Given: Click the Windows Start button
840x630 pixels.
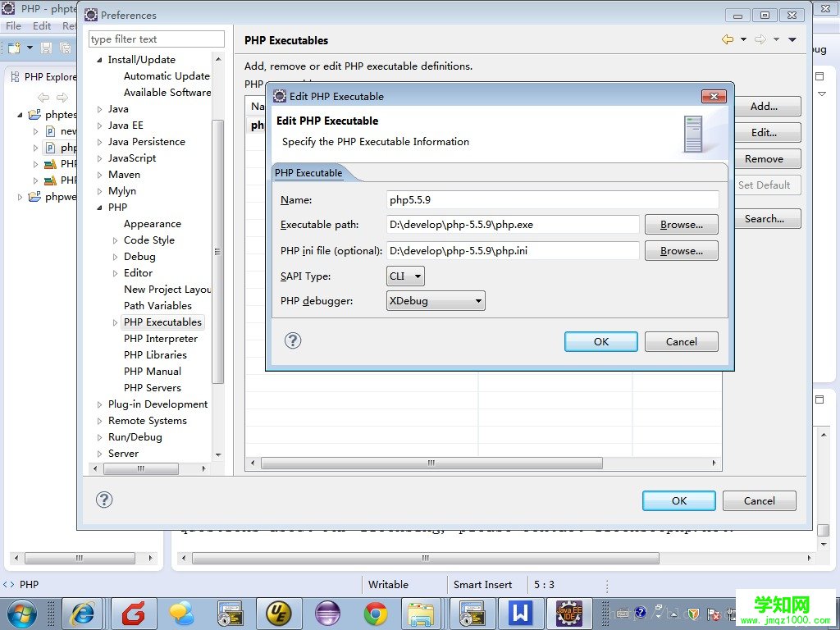Looking at the screenshot, I should pyautogui.click(x=21, y=614).
